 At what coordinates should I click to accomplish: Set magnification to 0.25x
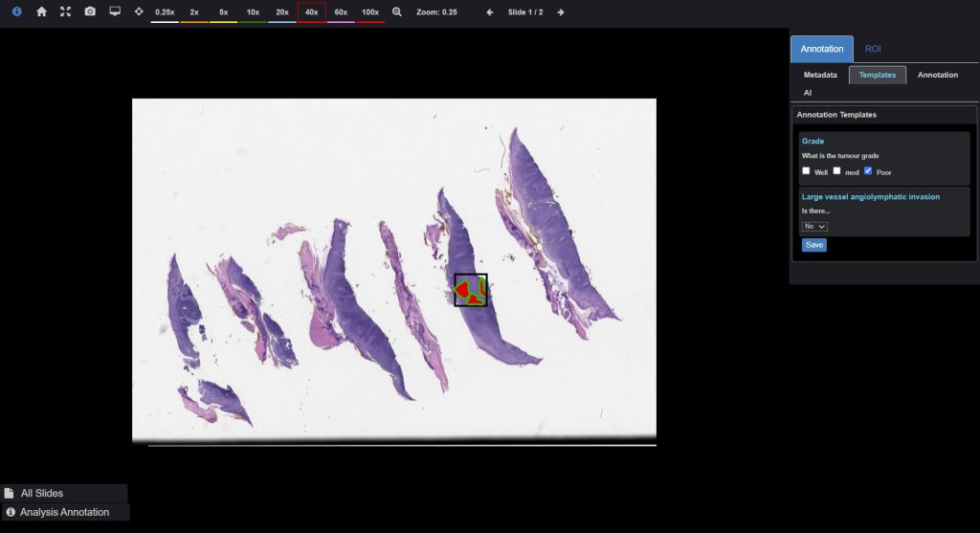(x=165, y=12)
